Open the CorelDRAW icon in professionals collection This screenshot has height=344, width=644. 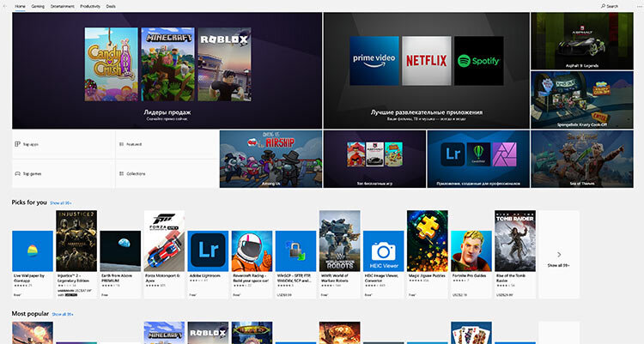(478, 154)
